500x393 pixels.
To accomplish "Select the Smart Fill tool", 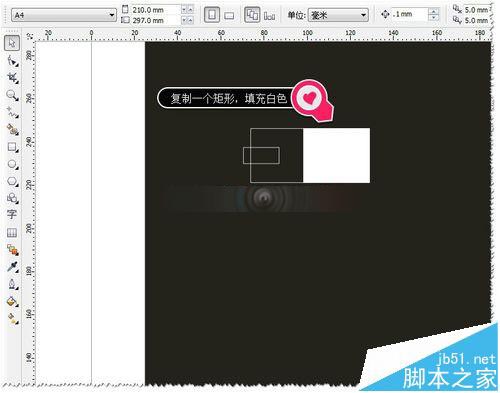I will [12, 129].
